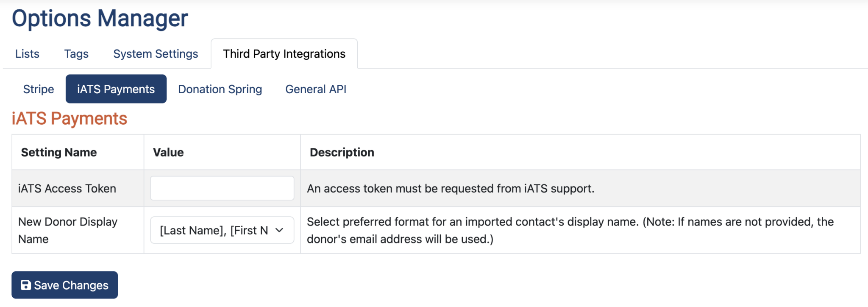
Task: Click the Setting Name column header
Action: [59, 152]
